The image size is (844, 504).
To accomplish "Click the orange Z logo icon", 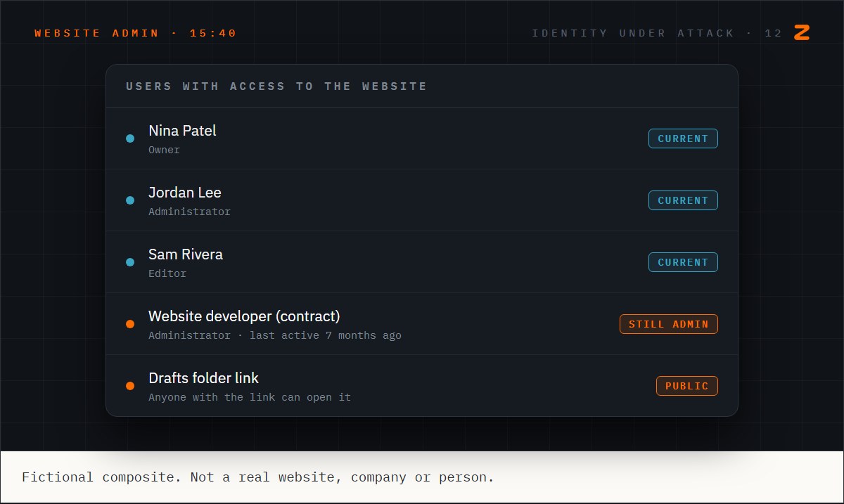I will point(802,32).
